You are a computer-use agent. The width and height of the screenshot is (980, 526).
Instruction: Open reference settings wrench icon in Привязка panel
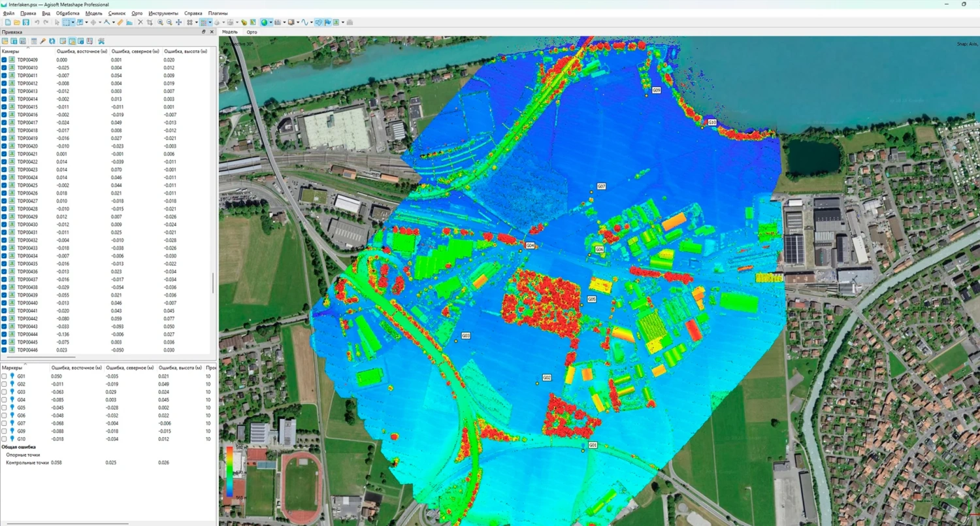[x=101, y=41]
